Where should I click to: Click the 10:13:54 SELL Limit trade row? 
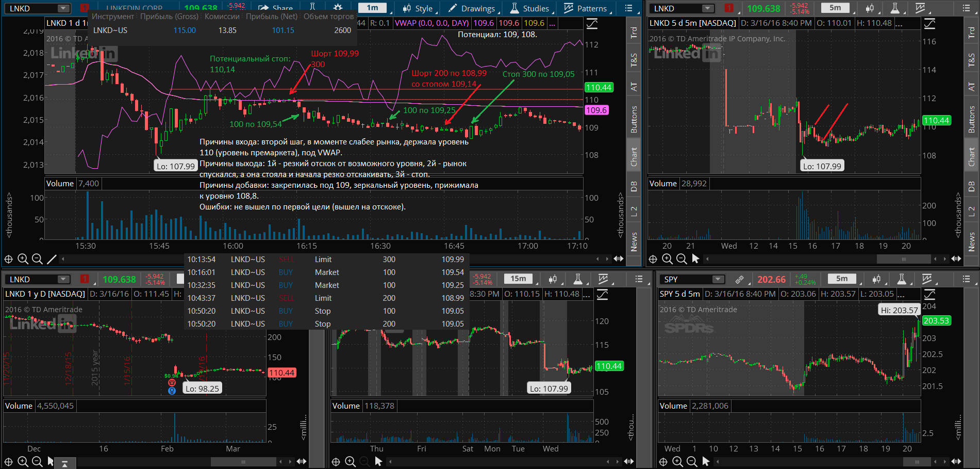pyautogui.click(x=326, y=260)
